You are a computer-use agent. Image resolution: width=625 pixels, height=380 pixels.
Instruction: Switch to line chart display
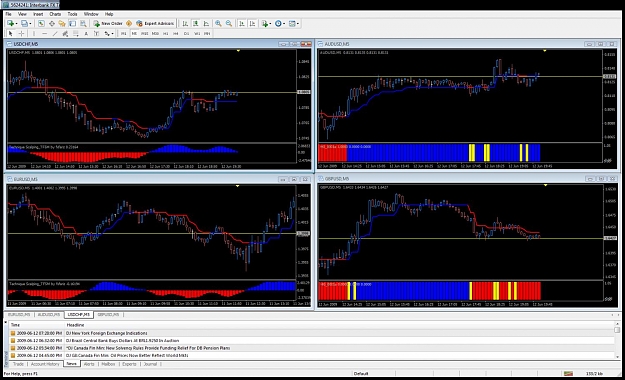point(206,24)
